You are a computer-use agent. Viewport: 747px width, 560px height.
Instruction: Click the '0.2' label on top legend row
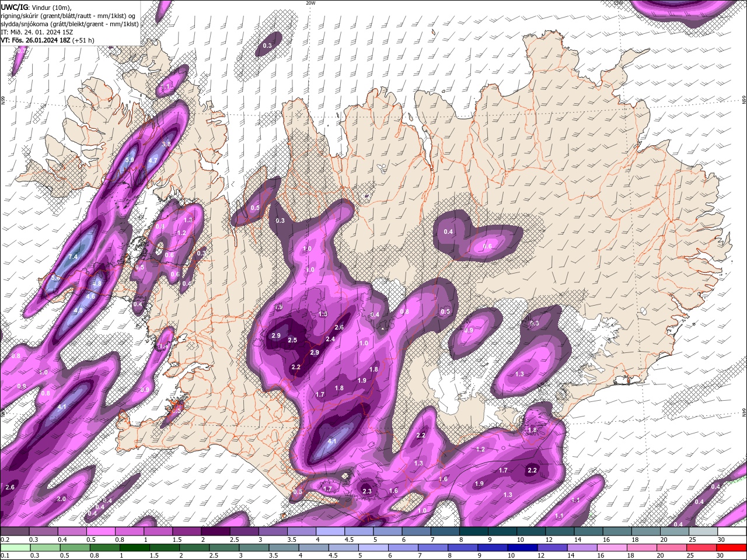(x=5, y=540)
